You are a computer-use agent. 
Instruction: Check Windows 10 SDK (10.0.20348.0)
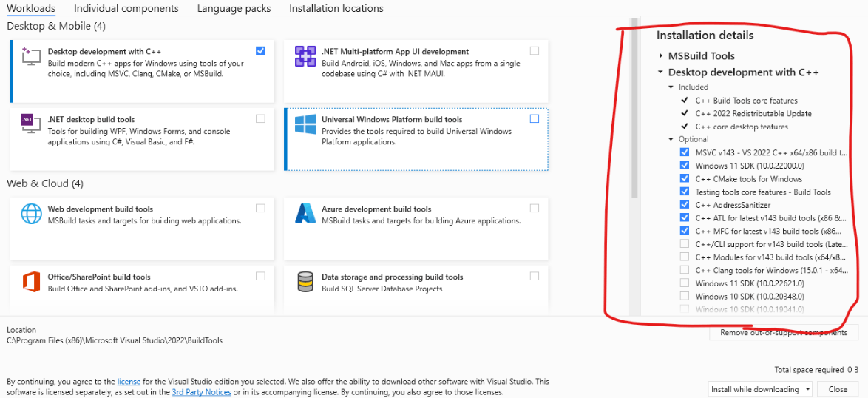coord(685,296)
